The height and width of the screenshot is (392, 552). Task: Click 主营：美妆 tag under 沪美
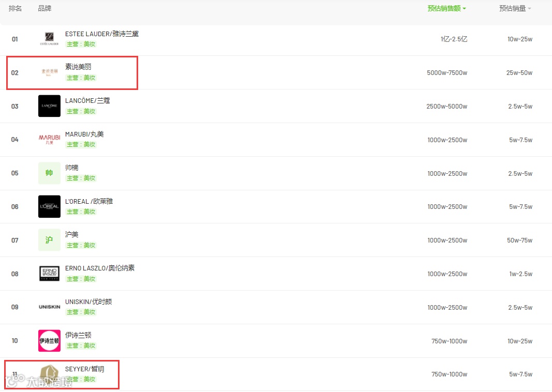[81, 245]
